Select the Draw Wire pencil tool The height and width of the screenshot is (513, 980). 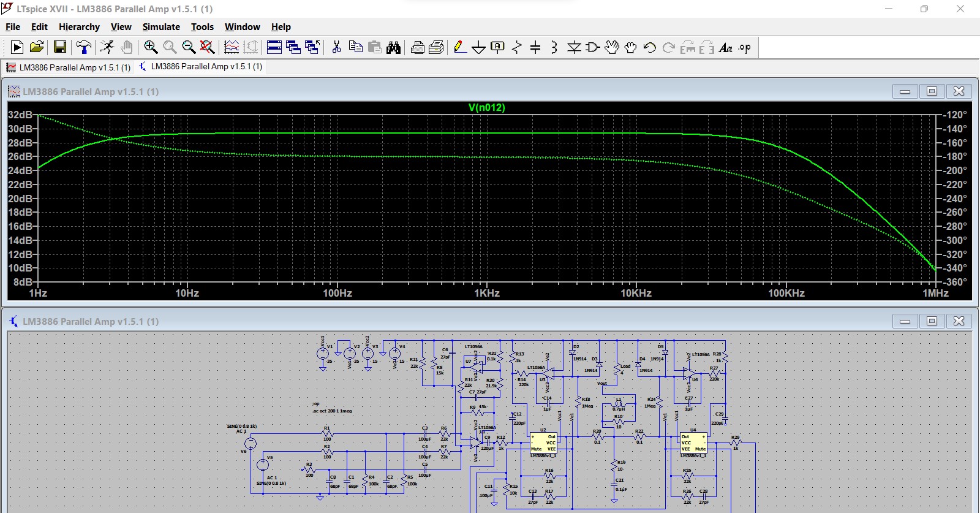(x=461, y=47)
